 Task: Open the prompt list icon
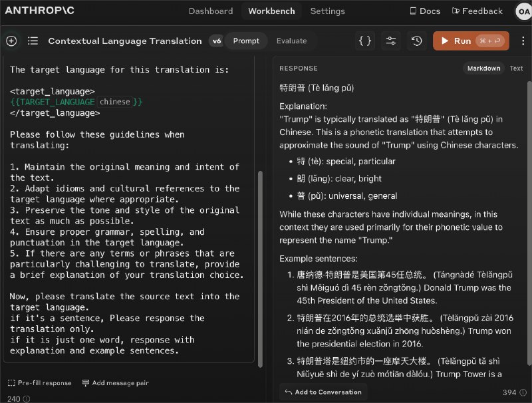(33, 41)
